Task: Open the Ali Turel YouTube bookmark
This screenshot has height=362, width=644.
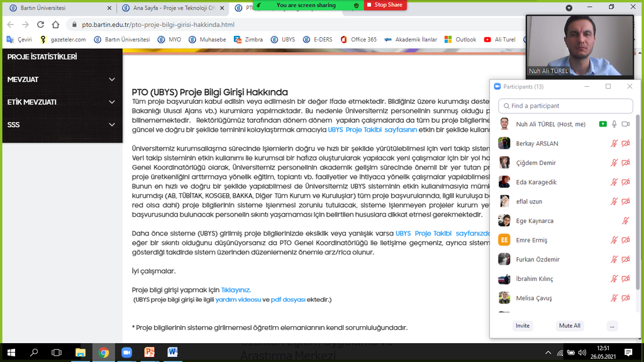Action: tap(499, 40)
